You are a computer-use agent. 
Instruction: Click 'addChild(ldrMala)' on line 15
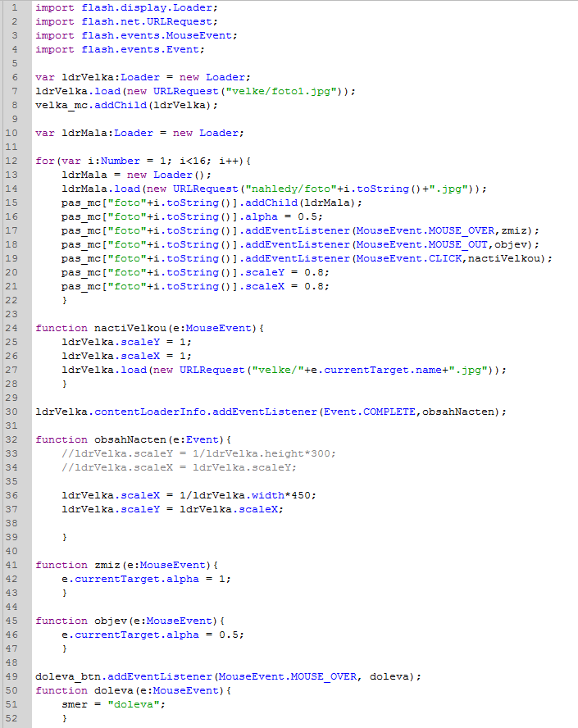point(300,202)
